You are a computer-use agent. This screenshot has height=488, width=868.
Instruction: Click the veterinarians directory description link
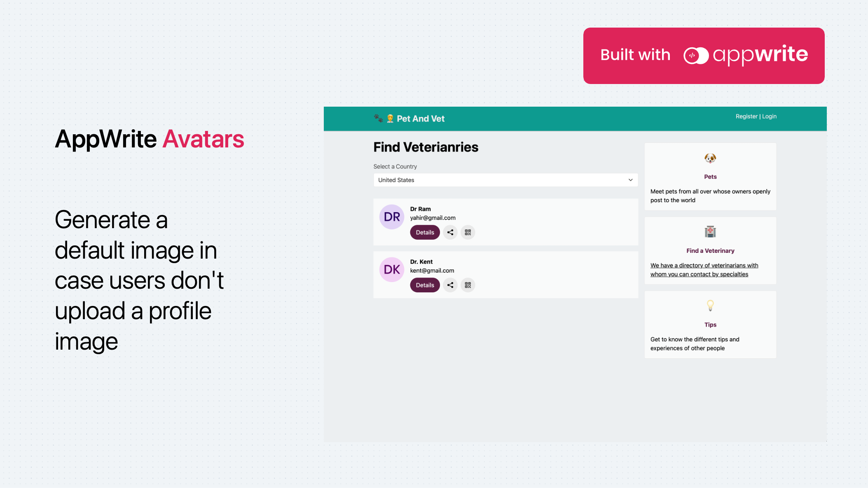point(704,270)
